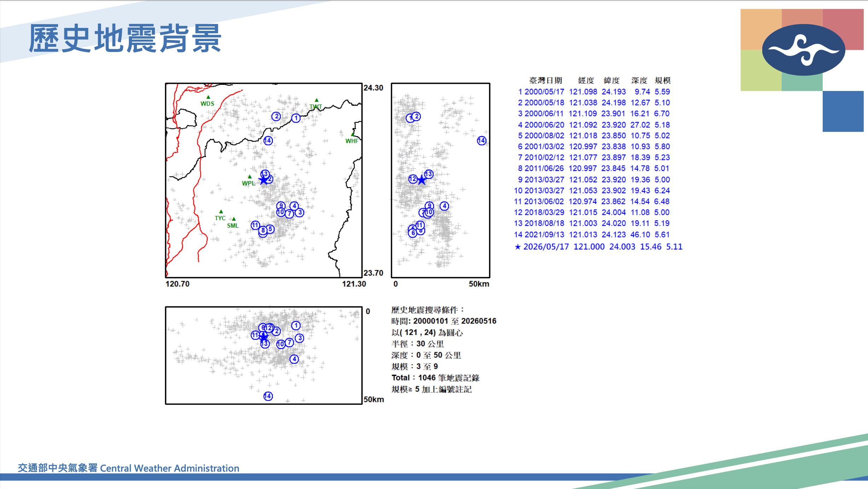
Task: Select table row 14 dated 2021/09/13
Action: [592, 234]
